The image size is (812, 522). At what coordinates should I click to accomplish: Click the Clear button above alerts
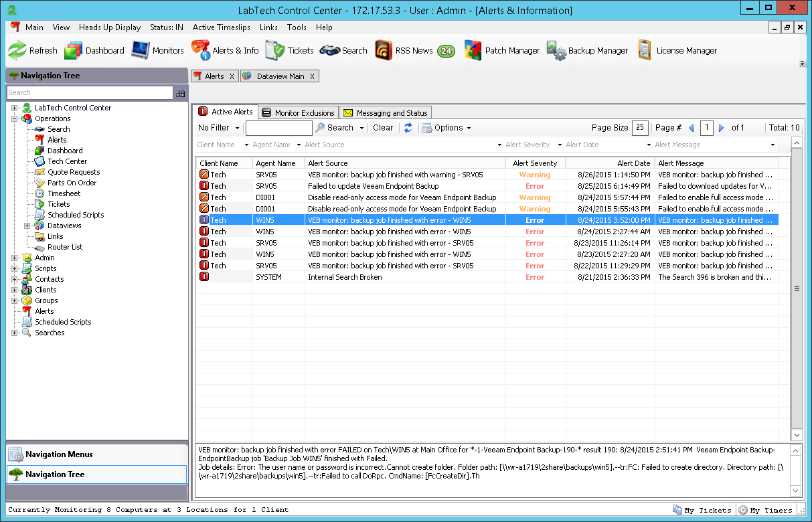(x=382, y=127)
